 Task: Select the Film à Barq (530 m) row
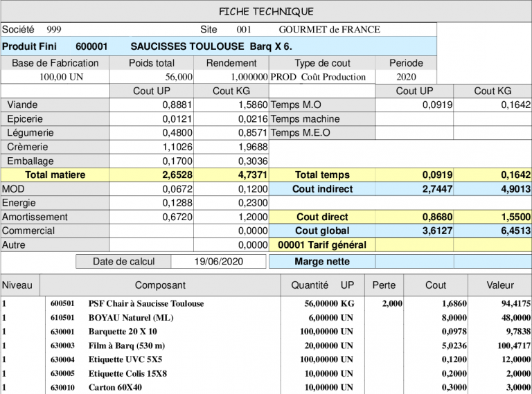coord(126,346)
